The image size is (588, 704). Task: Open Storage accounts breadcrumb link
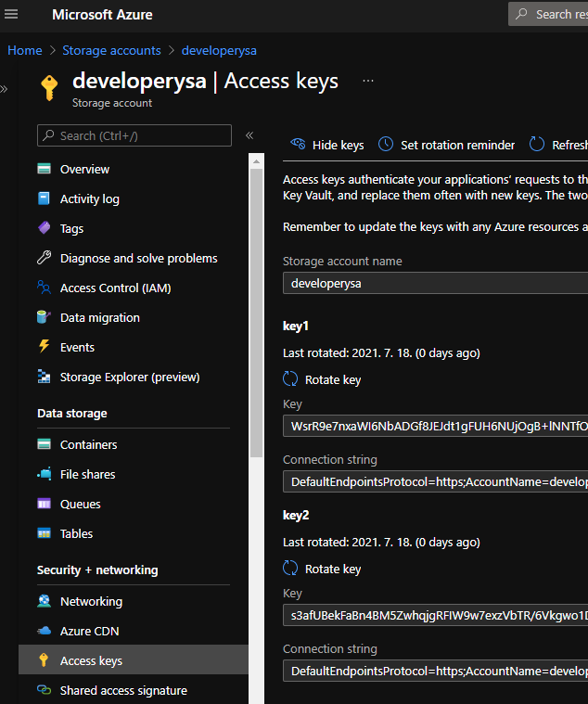pos(111,50)
